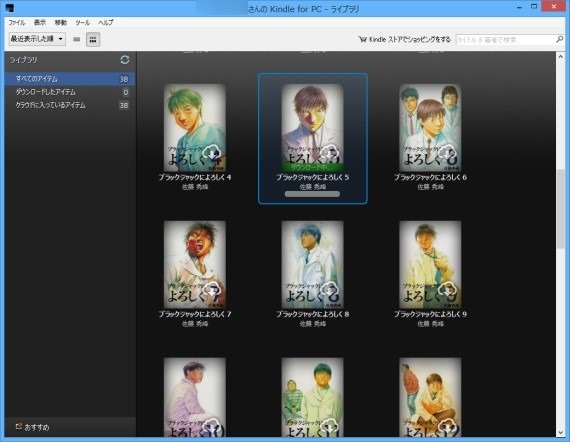570x442 pixels.
Task: Click cloud download icon on volume 6 cover
Action: tap(447, 153)
